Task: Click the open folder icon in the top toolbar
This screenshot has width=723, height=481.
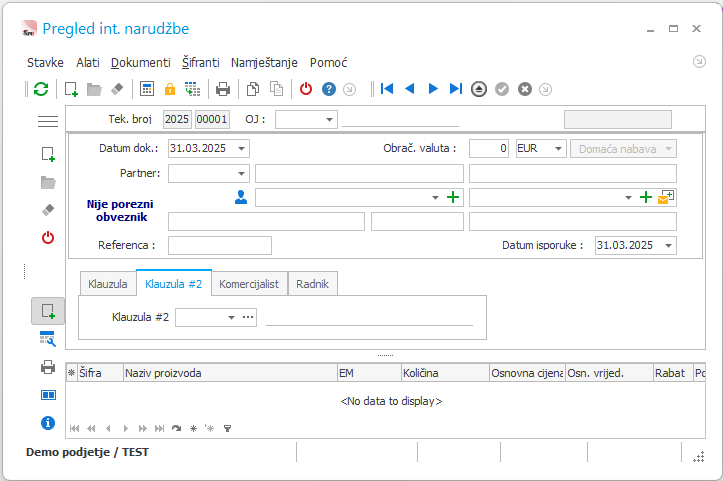Action: [x=94, y=89]
